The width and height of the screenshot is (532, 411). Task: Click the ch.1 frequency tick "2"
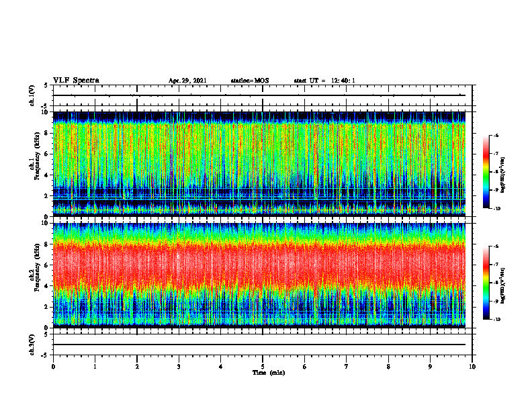(x=47, y=196)
